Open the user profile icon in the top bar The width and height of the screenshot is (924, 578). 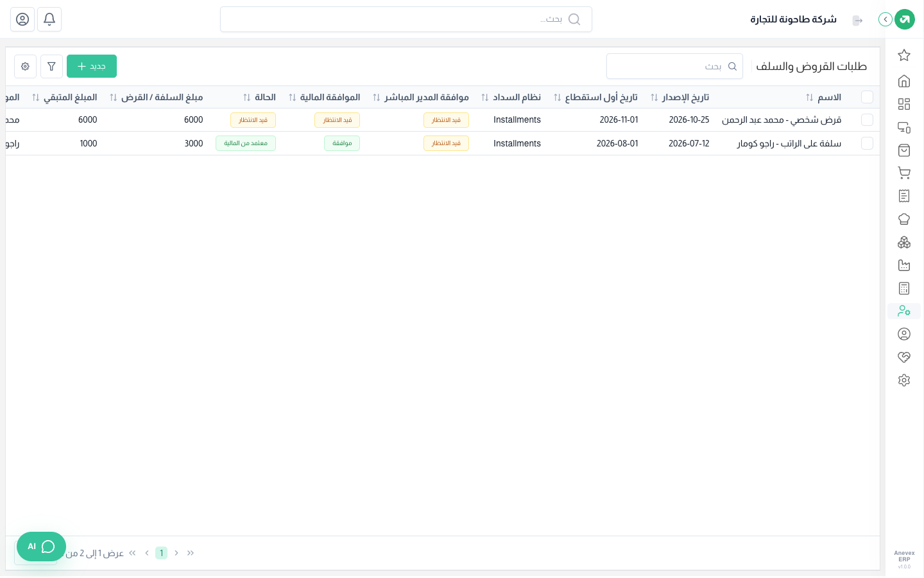click(22, 19)
